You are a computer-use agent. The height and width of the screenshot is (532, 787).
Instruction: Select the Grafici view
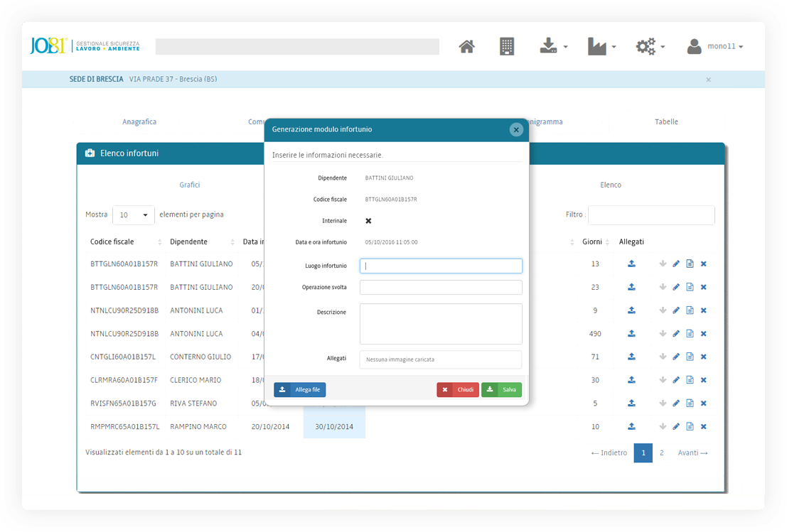[189, 185]
